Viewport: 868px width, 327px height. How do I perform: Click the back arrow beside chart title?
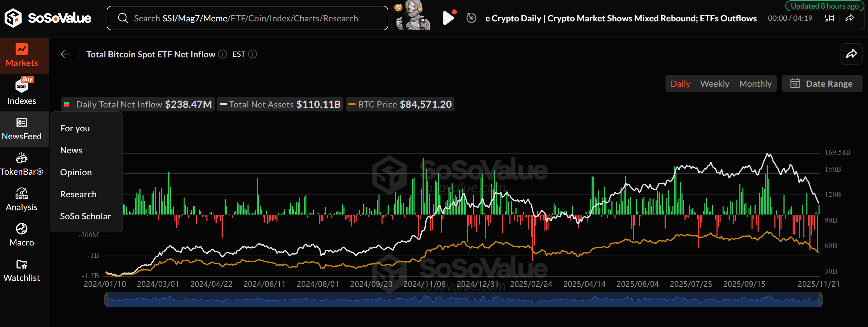pos(65,54)
